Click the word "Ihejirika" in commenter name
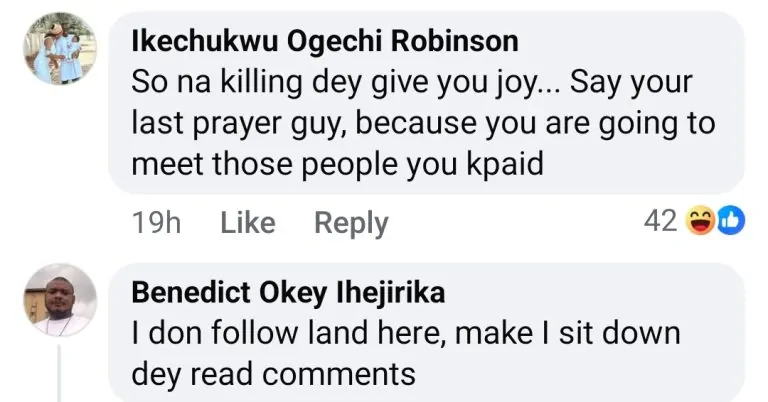The image size is (768, 402). coord(393,293)
